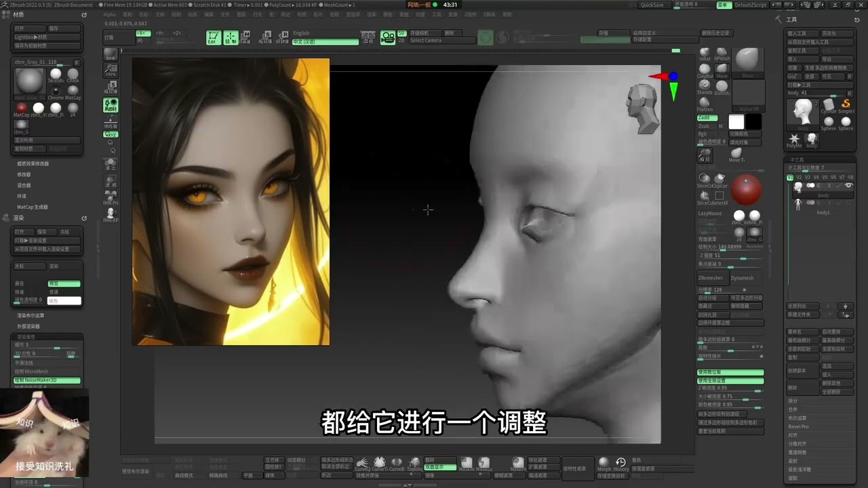Open the Alpha menu
868x488 pixels.
point(109,14)
